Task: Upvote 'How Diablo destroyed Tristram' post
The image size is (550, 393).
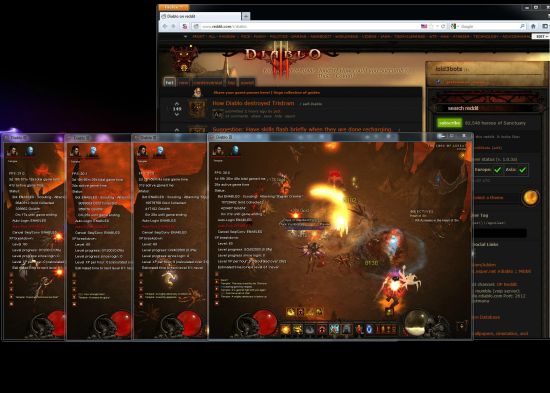Action: click(x=177, y=104)
